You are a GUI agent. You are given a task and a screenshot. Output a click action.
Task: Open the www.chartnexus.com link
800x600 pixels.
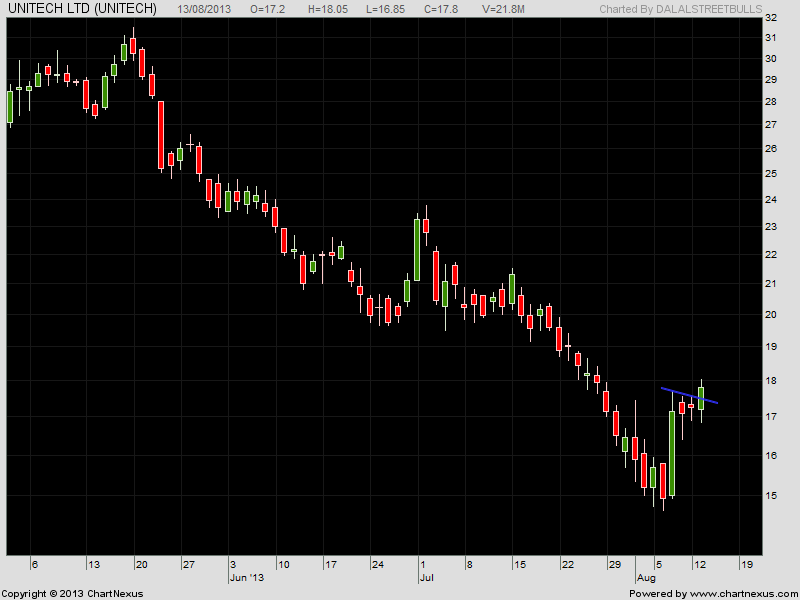pos(744,594)
